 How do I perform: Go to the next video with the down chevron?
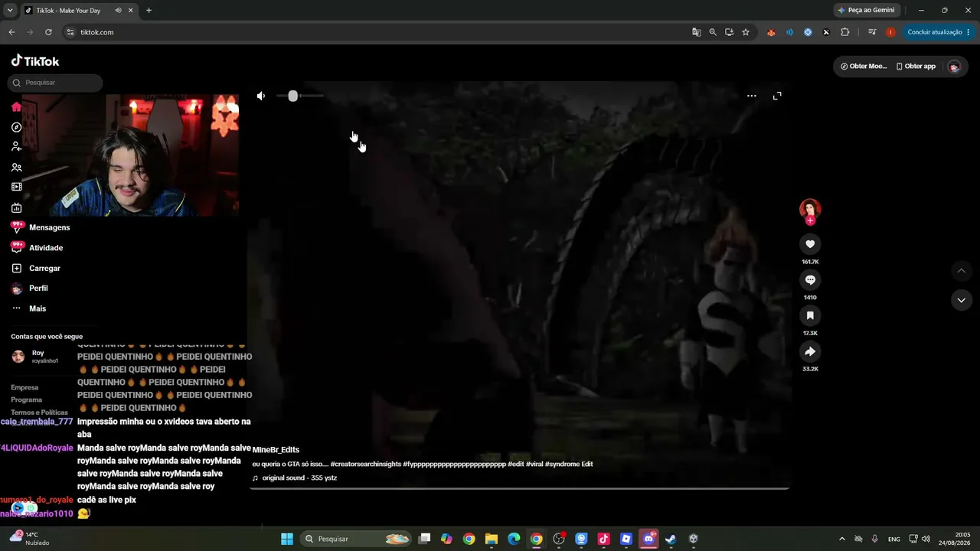click(962, 300)
